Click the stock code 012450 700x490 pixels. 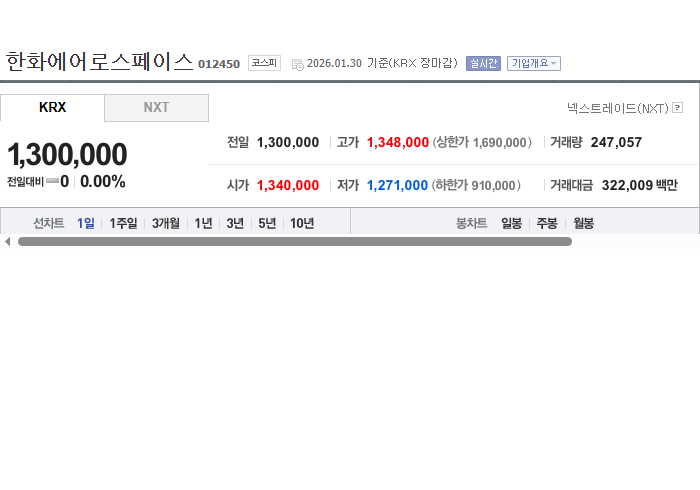click(219, 64)
